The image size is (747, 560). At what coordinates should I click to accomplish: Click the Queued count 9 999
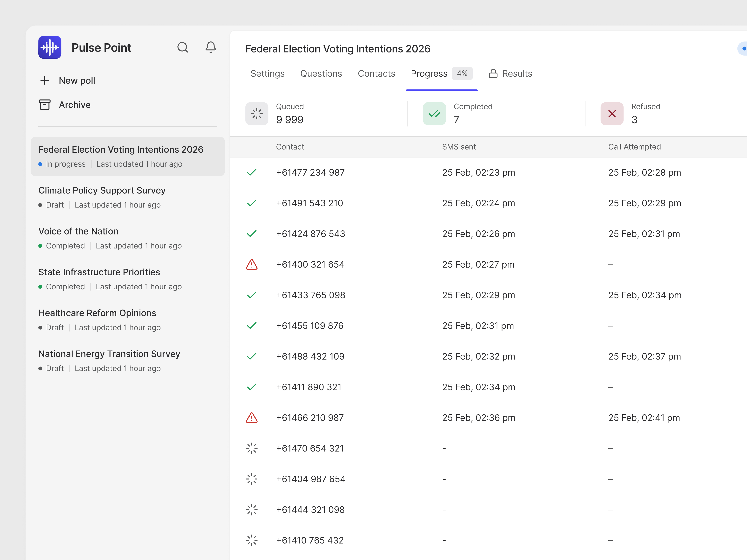coord(290,120)
